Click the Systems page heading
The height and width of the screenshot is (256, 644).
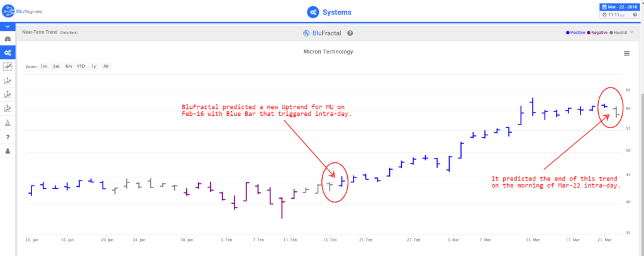pos(337,13)
